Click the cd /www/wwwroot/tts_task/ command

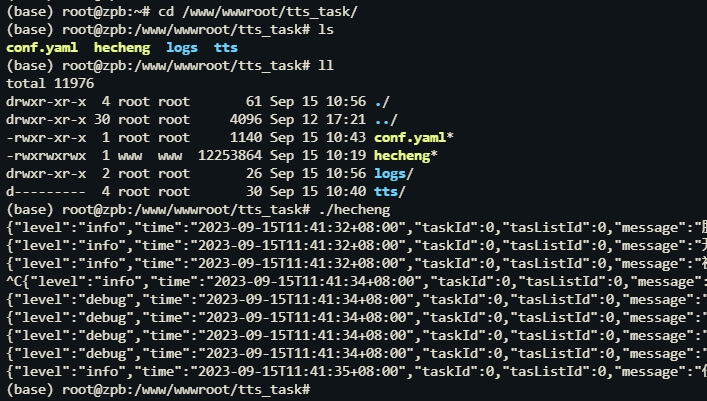[258, 12]
